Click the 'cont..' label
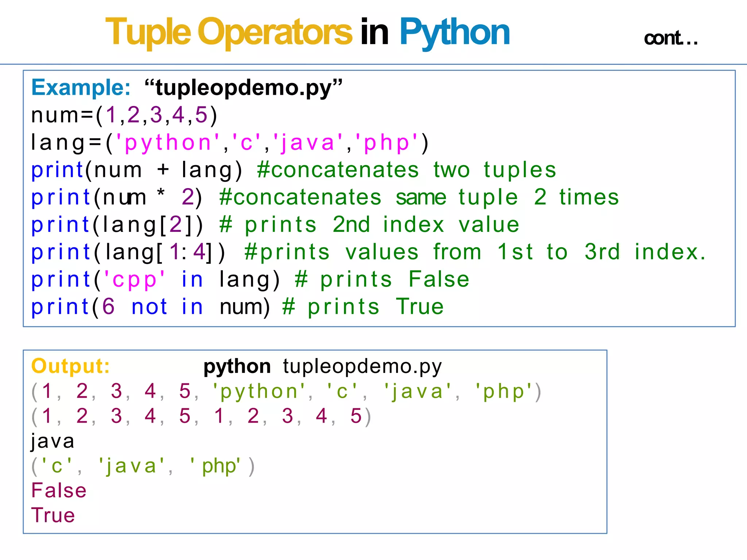Image resolution: width=747 pixels, height=560 pixels. [x=671, y=38]
